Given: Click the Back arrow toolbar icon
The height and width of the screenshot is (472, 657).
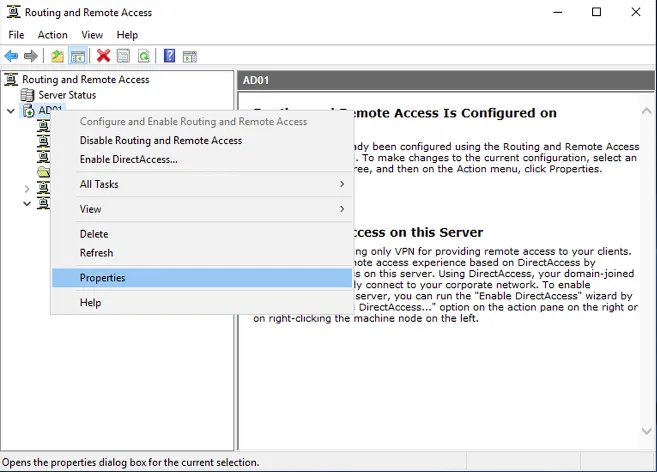Looking at the screenshot, I should pos(12,56).
